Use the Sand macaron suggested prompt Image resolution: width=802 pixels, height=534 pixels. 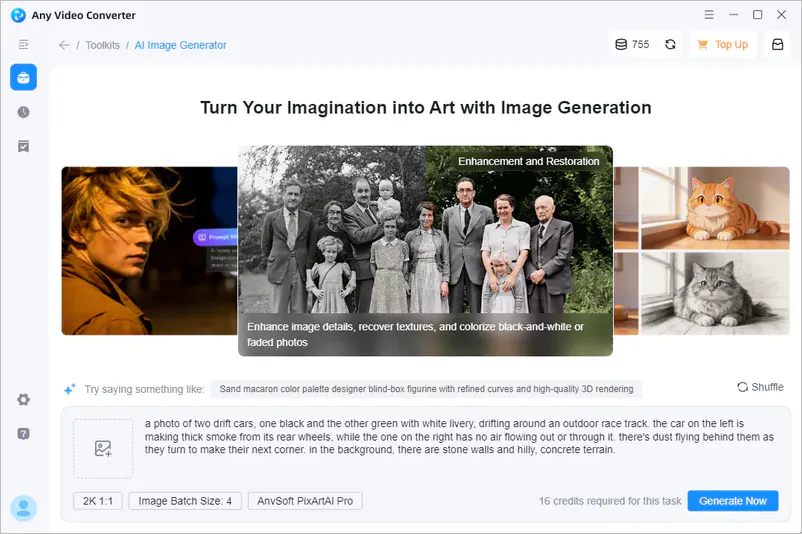pos(426,389)
